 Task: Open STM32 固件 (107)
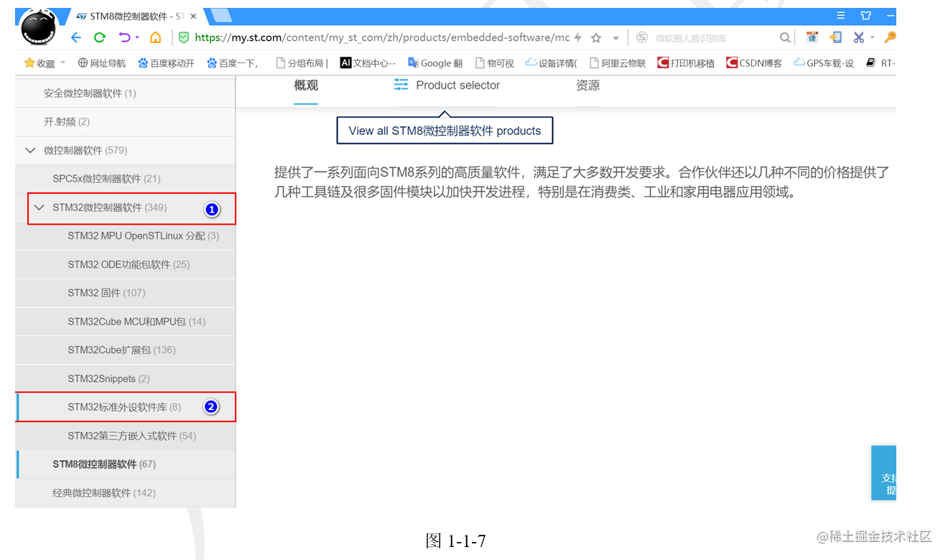pyautogui.click(x=126, y=293)
